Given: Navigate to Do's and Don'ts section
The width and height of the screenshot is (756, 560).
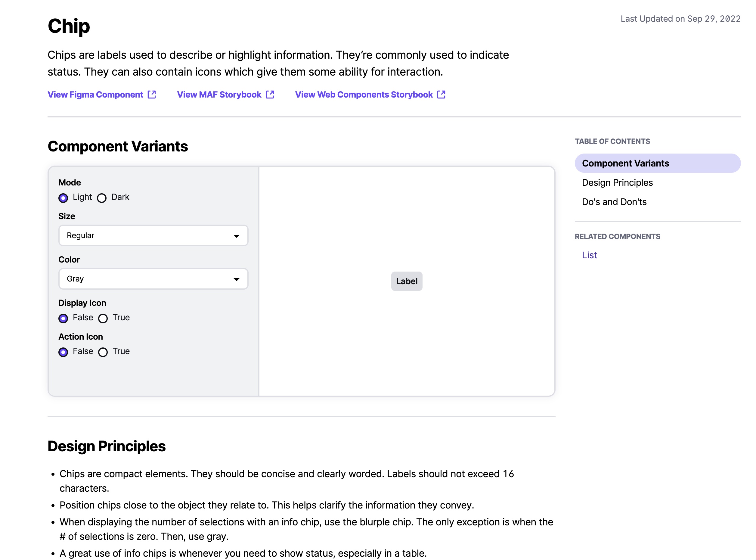Looking at the screenshot, I should click(614, 202).
